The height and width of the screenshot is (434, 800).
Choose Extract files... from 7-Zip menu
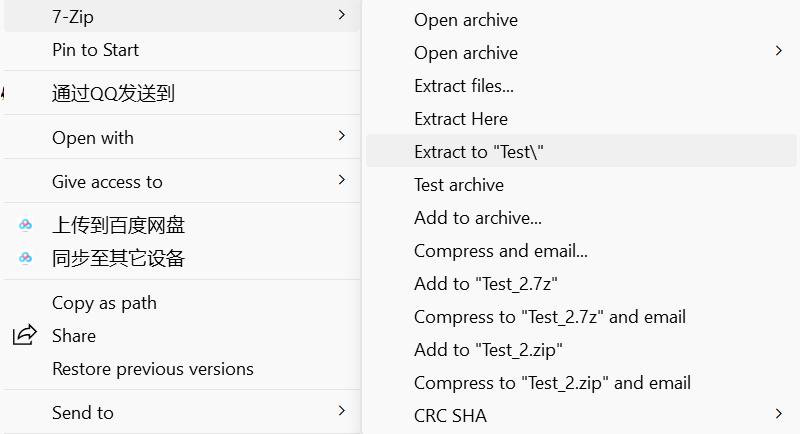click(x=464, y=86)
